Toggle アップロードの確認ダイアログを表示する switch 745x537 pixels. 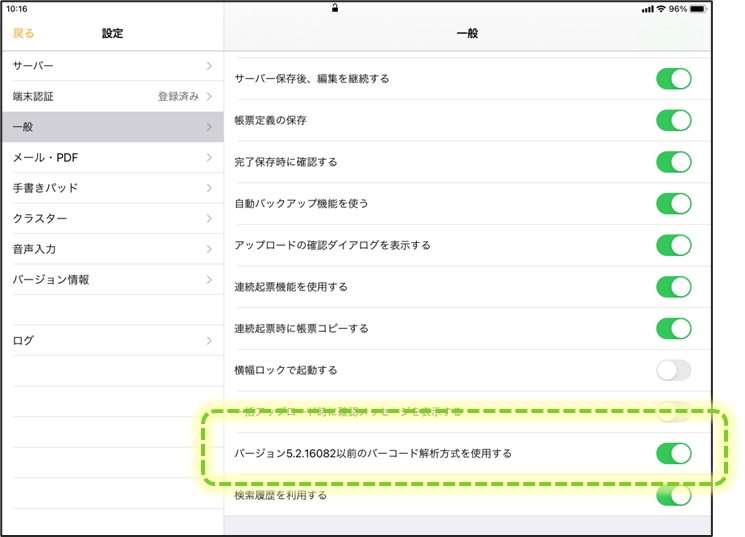[x=674, y=245]
